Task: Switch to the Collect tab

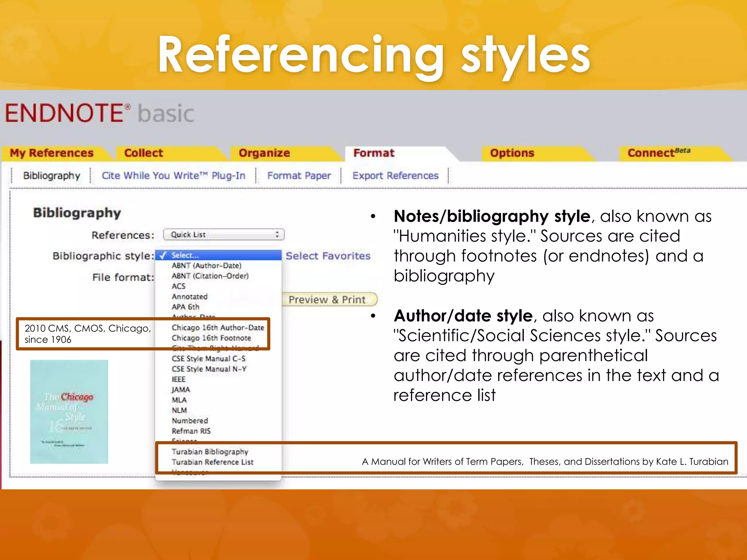Action: tap(144, 153)
